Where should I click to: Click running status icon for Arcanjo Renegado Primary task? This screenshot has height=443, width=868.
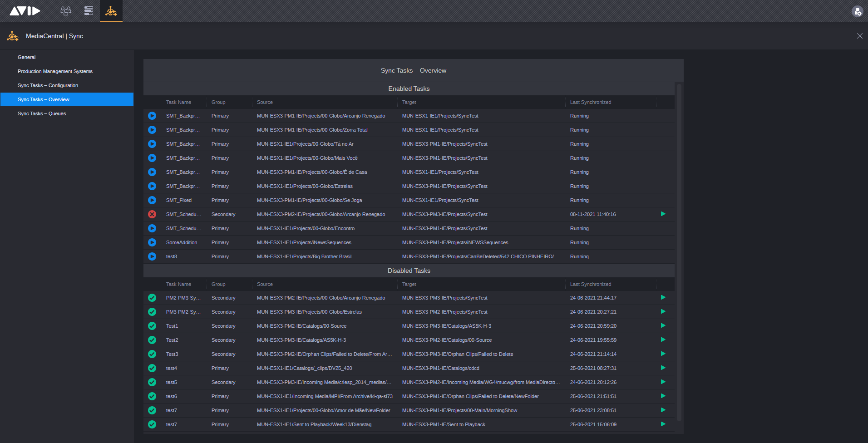pyautogui.click(x=152, y=116)
